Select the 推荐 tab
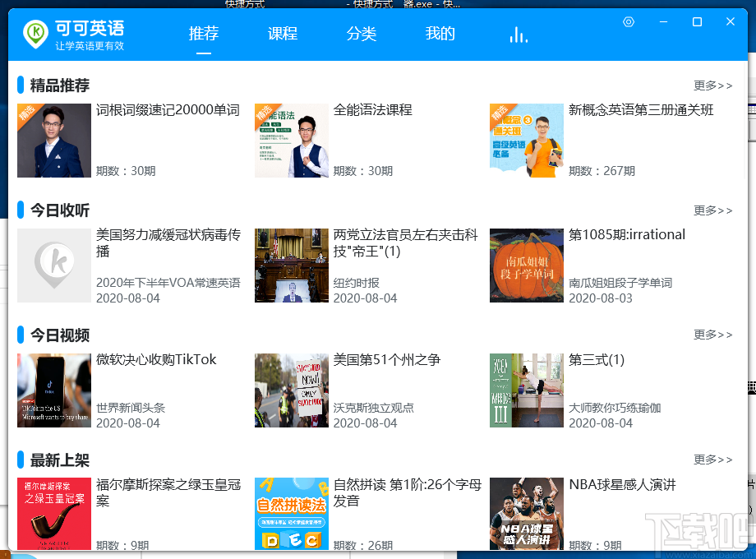The width and height of the screenshot is (756, 559). pos(203,35)
